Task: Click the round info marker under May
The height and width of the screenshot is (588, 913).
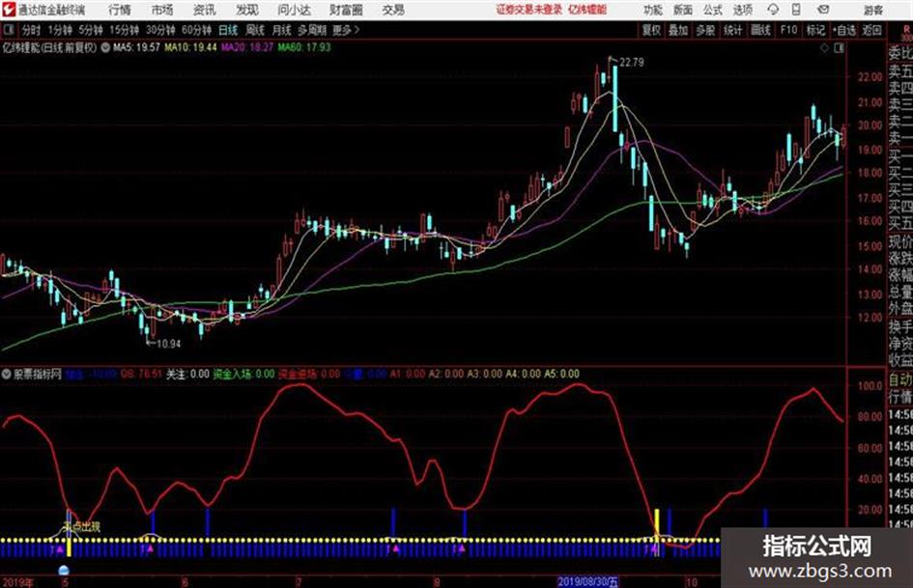Action: (x=64, y=570)
